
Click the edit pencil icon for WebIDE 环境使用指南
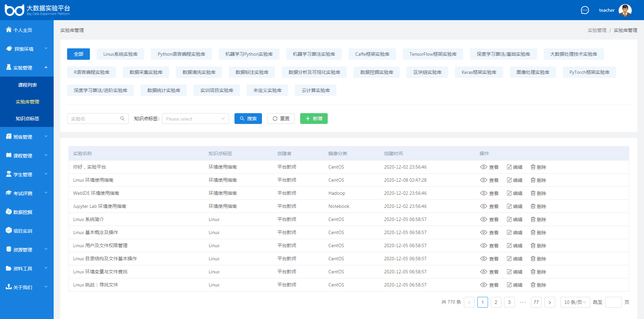click(509, 193)
